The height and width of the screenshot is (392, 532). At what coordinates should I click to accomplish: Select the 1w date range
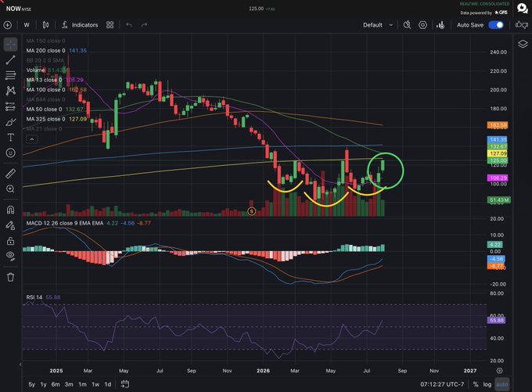coord(95,384)
